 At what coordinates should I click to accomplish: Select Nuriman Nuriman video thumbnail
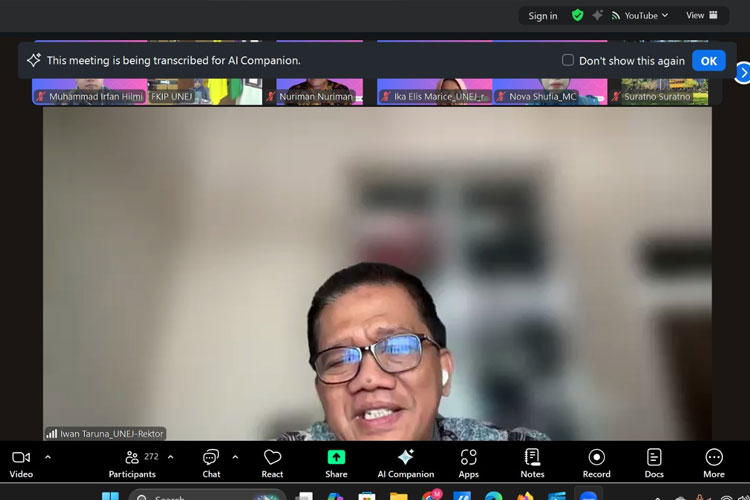point(320,91)
